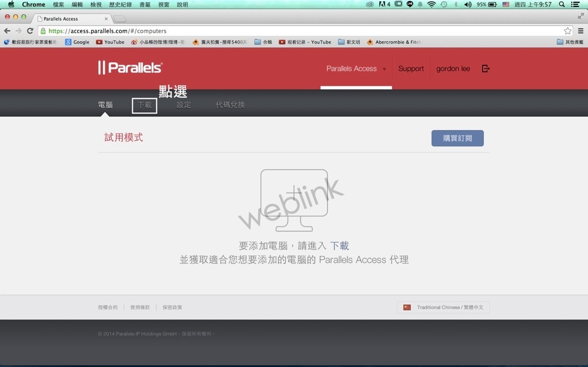Click the green SSL padlock icon
The image size is (588, 367).
tap(43, 31)
